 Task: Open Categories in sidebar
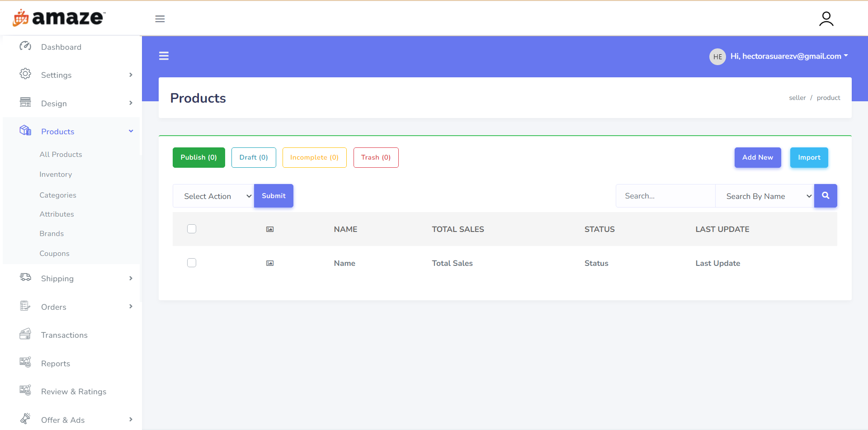pyautogui.click(x=58, y=195)
